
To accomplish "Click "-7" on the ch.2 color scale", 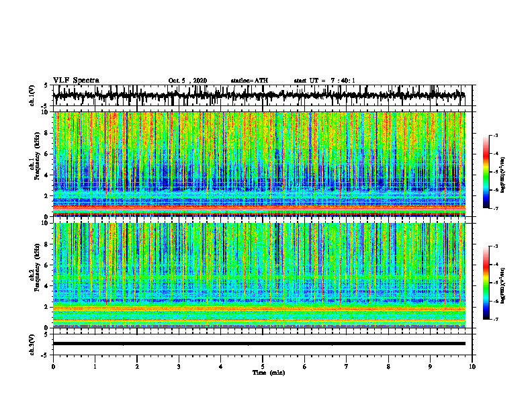I will pyautogui.click(x=496, y=319).
